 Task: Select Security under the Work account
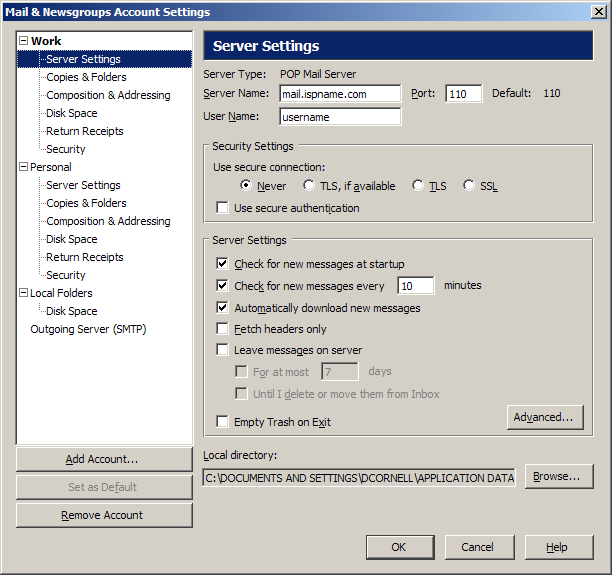pos(66,149)
